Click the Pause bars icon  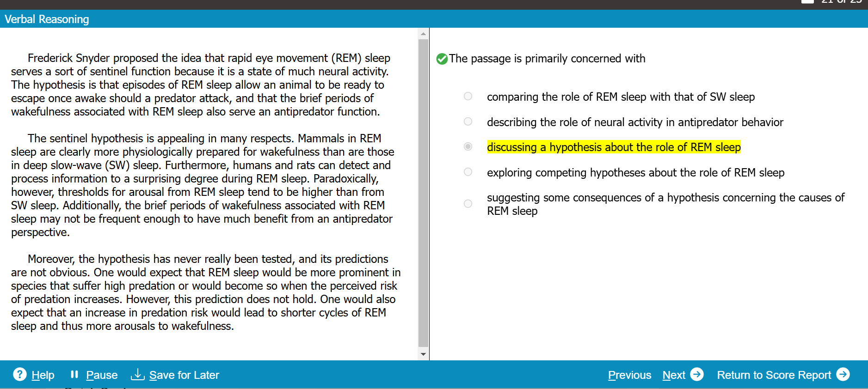coord(74,374)
